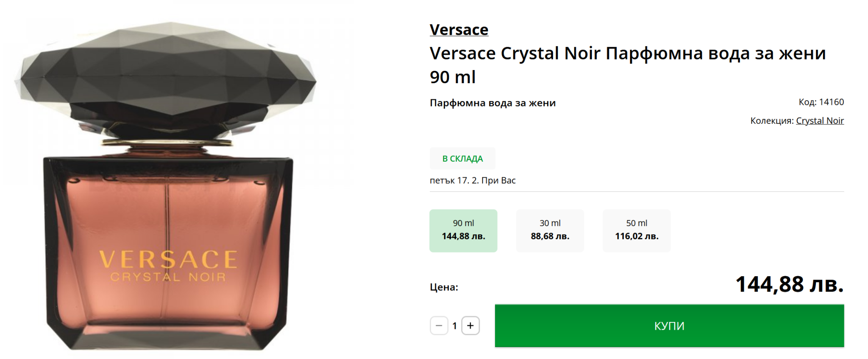Image resolution: width=868 pixels, height=359 pixels.
Task: Click the gold VERSACE logo on bottle
Action: tap(168, 259)
